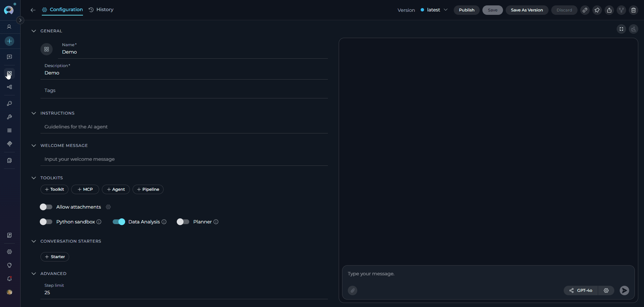
Task: Open the latest version dropdown
Action: point(434,10)
